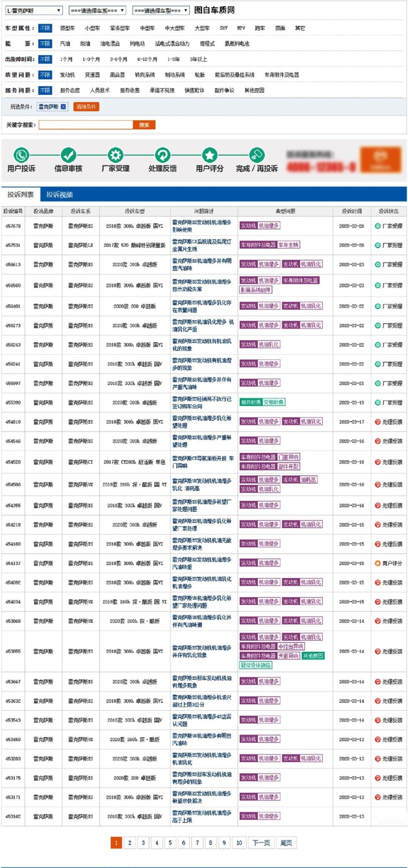
Task: Click the 厂家受理 gear icon
Action: point(115,155)
